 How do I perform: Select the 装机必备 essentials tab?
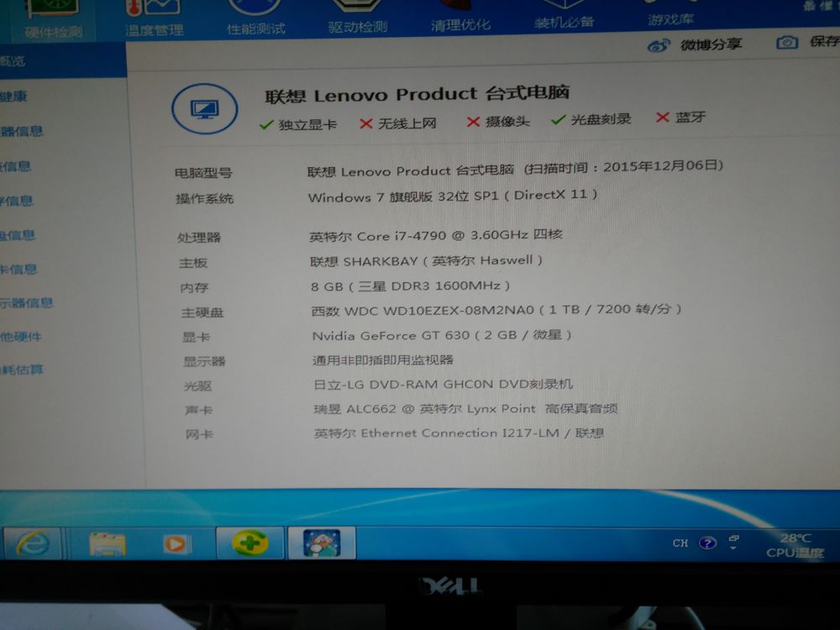coord(564,14)
